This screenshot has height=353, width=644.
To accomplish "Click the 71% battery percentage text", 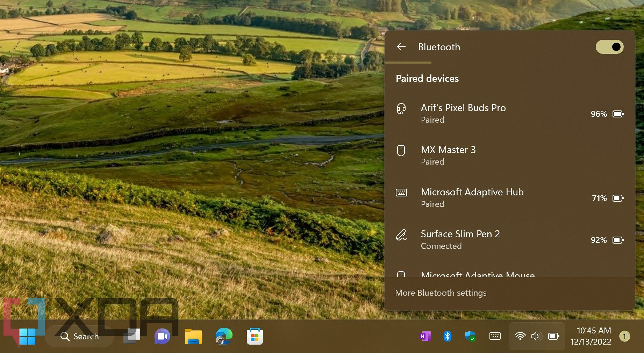I will 599,198.
